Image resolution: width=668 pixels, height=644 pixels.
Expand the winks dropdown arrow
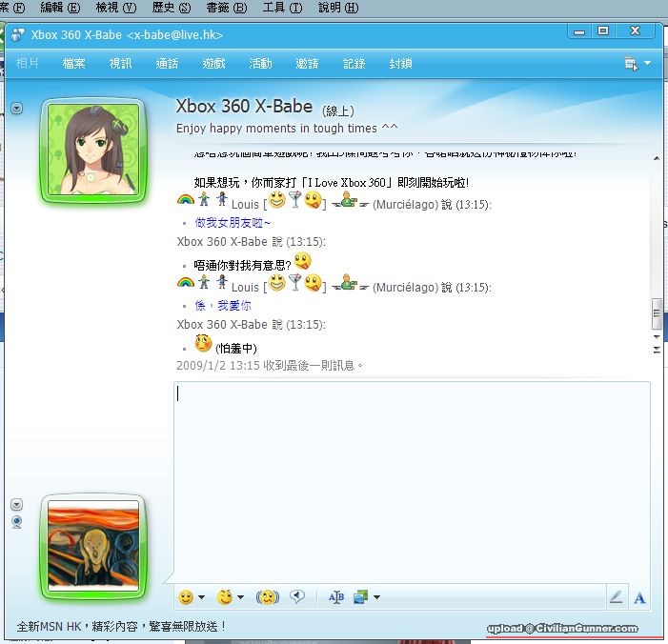[240, 598]
